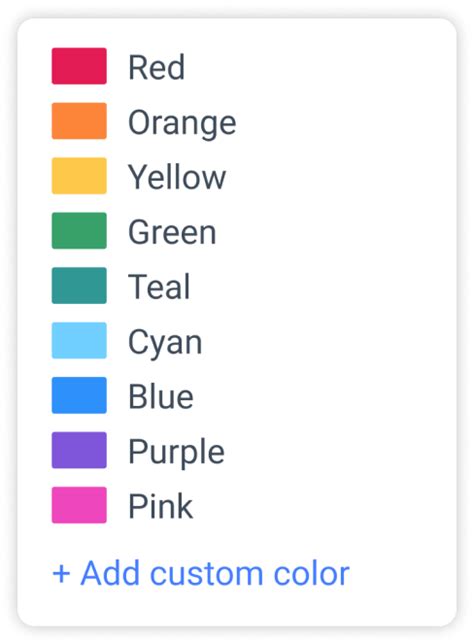Pick the red color swatch
This screenshot has height=643, width=474.
tap(79, 66)
